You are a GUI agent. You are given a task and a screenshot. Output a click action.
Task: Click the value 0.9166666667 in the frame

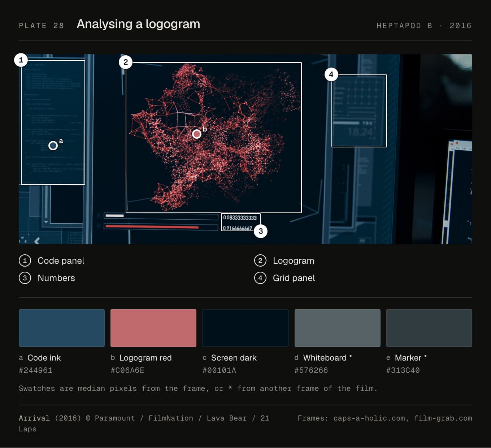coord(238,228)
